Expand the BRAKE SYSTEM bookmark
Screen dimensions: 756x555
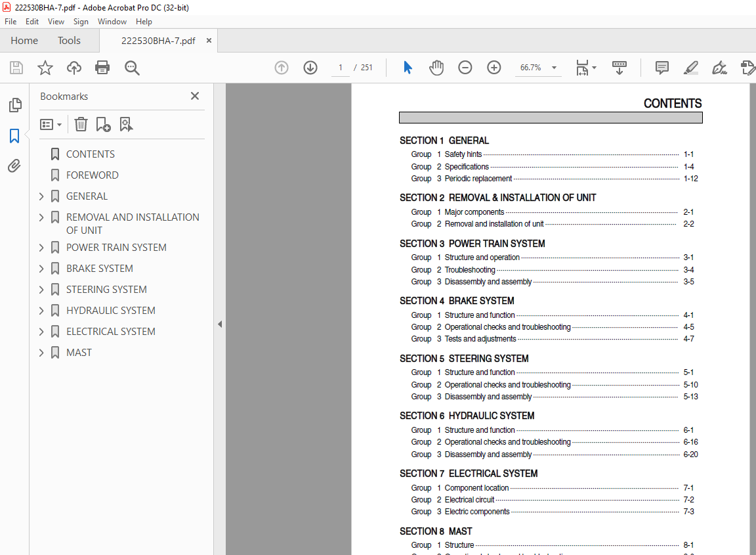point(41,269)
